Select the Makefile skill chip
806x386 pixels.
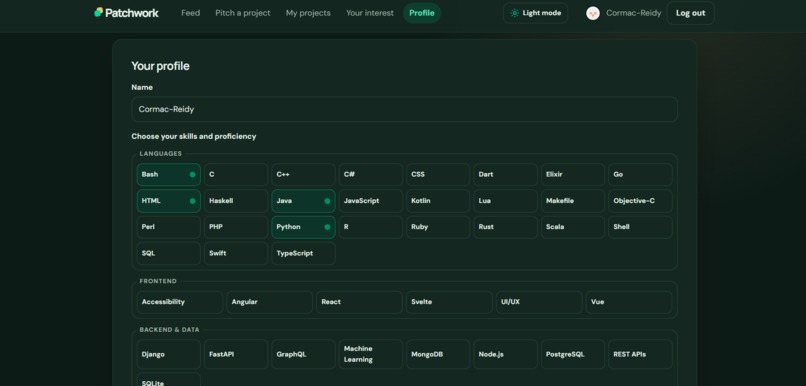[x=573, y=201]
